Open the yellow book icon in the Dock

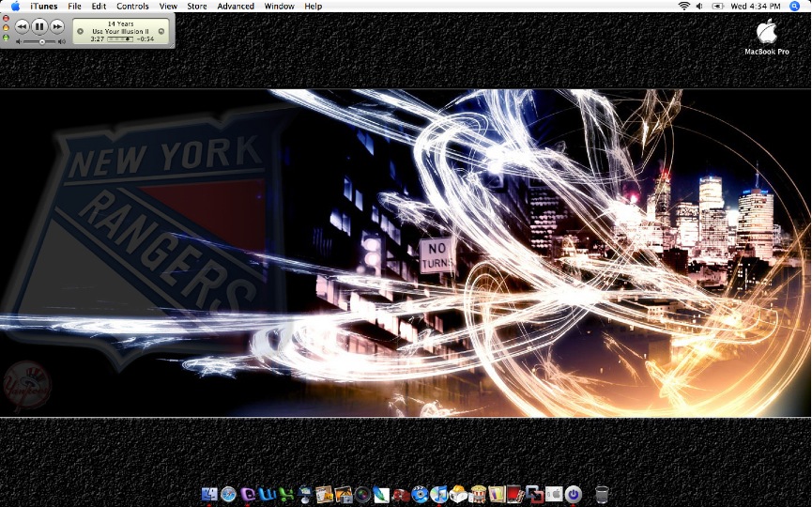pos(497,494)
